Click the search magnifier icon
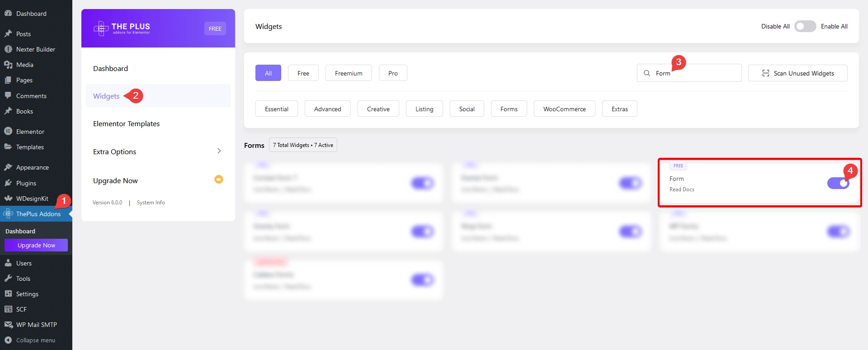The width and height of the screenshot is (868, 350). pyautogui.click(x=647, y=73)
